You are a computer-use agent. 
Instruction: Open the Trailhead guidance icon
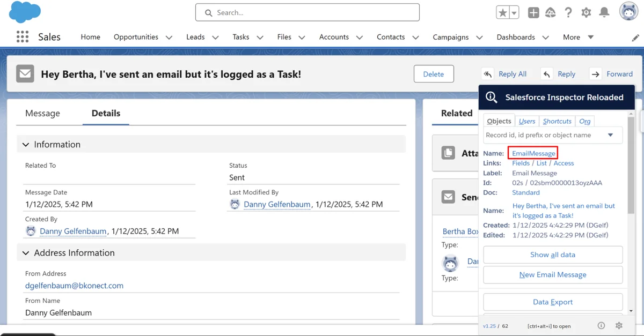pyautogui.click(x=551, y=12)
